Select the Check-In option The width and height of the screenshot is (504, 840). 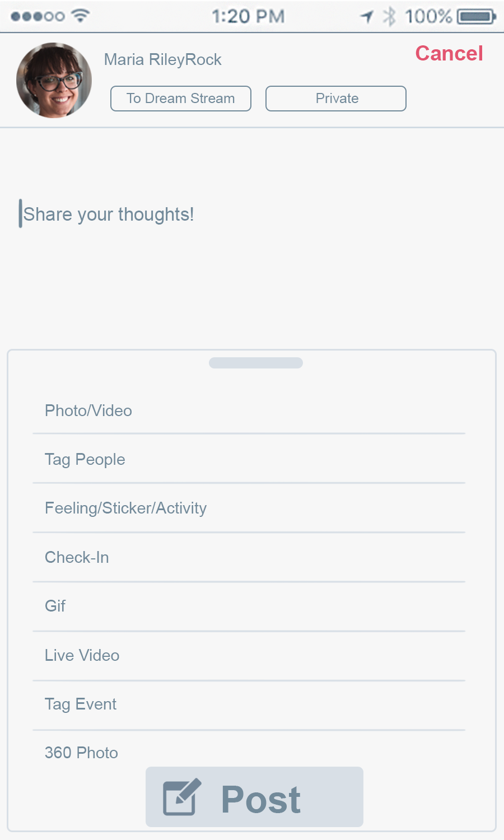pyautogui.click(x=77, y=557)
